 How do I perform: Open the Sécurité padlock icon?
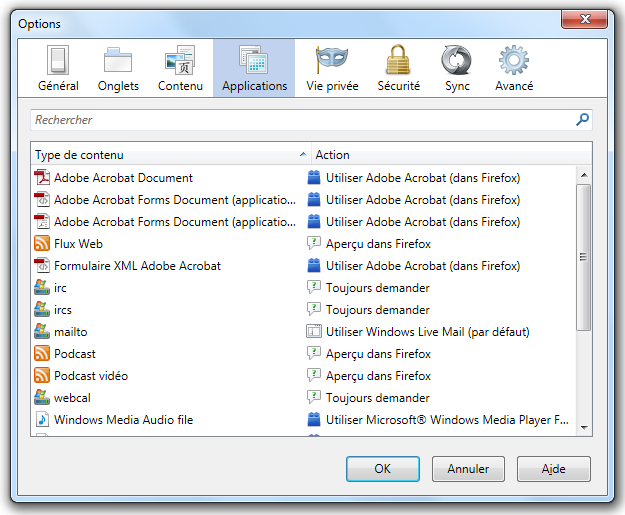point(398,60)
